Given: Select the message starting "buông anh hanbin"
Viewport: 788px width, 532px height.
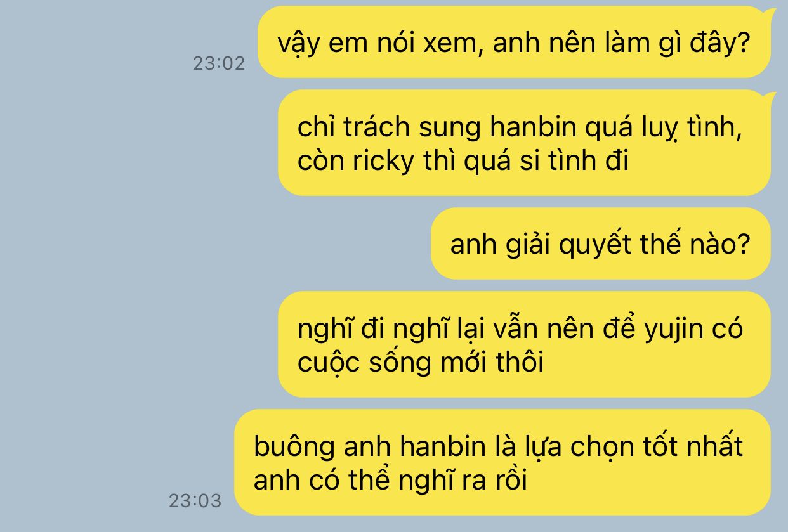Looking at the screenshot, I should point(502,462).
